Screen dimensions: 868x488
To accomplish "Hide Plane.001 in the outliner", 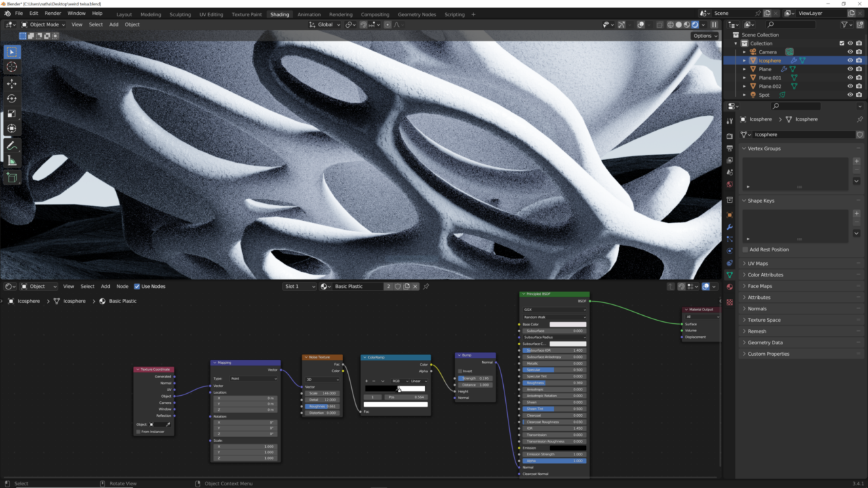I will (x=850, y=77).
